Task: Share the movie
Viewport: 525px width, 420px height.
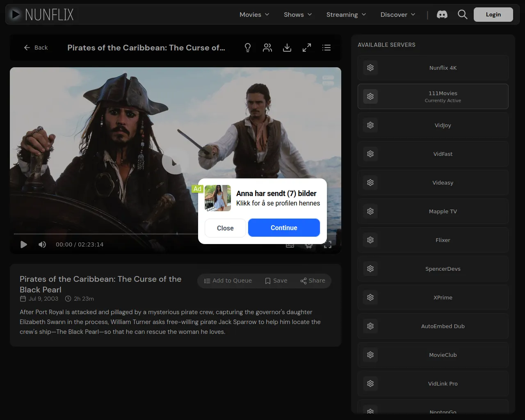Action: [x=313, y=281]
